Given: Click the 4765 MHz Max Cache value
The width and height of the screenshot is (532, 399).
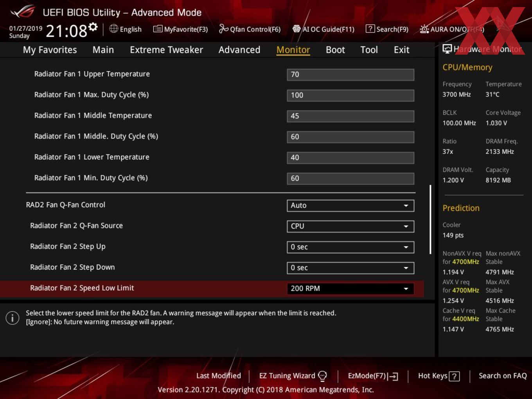Looking at the screenshot, I should click(x=500, y=329).
